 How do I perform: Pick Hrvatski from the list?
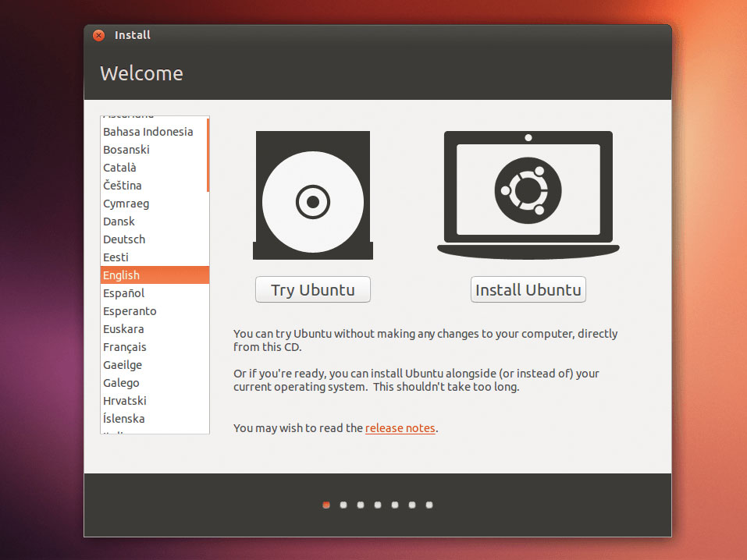coord(155,401)
